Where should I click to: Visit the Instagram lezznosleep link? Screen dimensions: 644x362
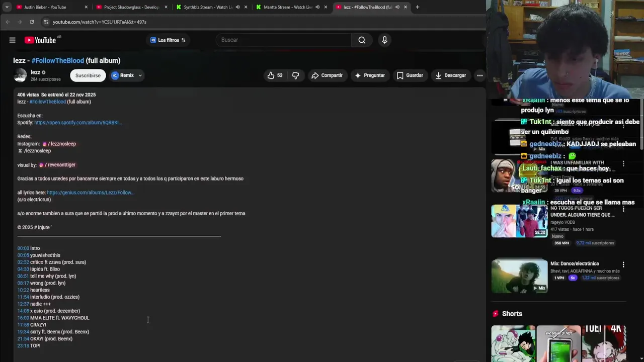[x=59, y=144]
